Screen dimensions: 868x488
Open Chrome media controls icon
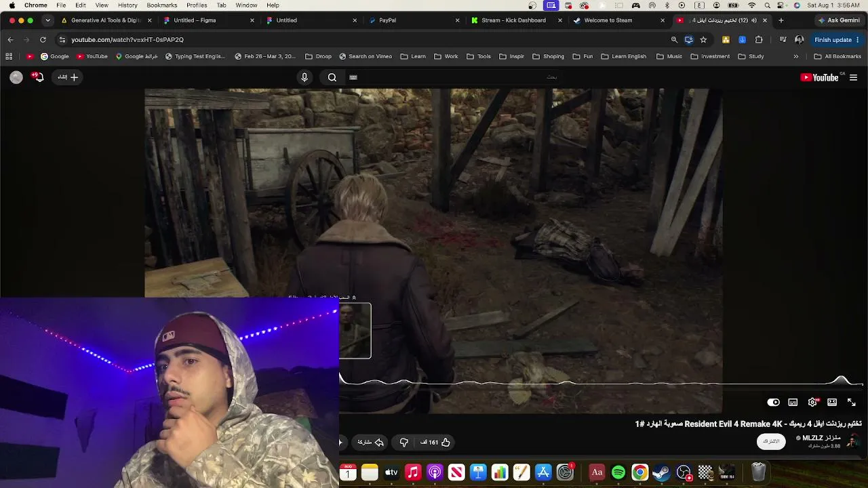pyautogui.click(x=783, y=39)
